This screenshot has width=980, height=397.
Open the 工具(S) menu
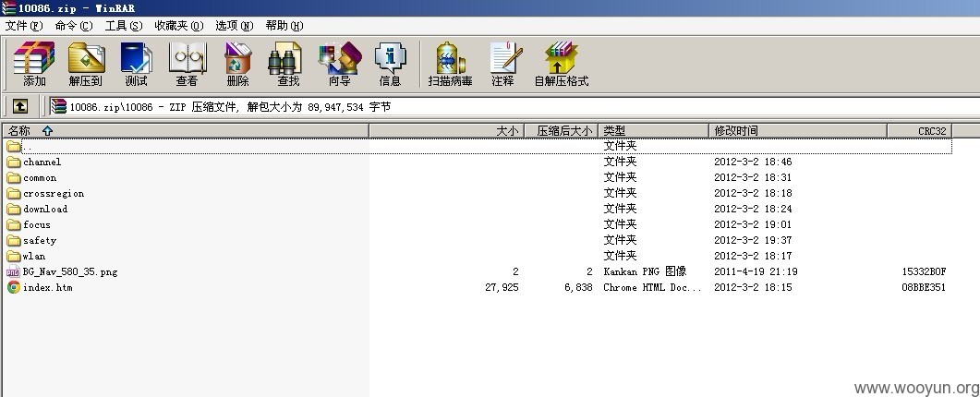click(124, 26)
